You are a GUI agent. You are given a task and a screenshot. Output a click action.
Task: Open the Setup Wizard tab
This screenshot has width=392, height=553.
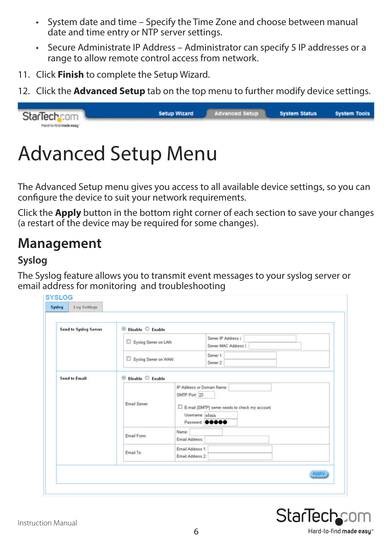coord(176,113)
